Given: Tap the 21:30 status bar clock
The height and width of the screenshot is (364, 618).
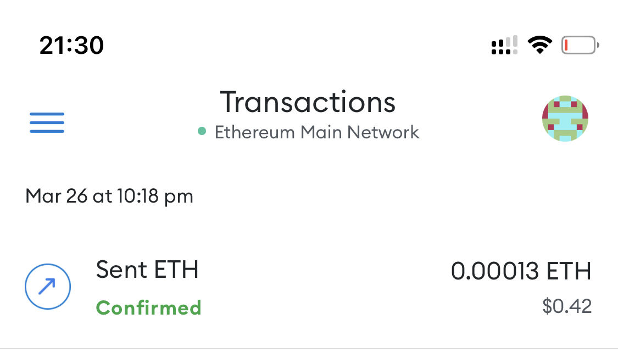Looking at the screenshot, I should (71, 45).
